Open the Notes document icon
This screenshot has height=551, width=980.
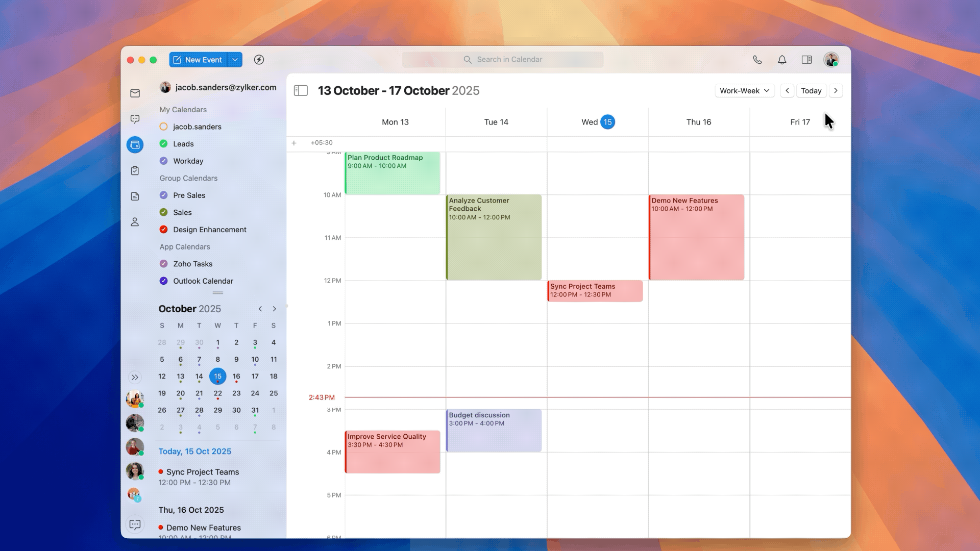(x=135, y=196)
